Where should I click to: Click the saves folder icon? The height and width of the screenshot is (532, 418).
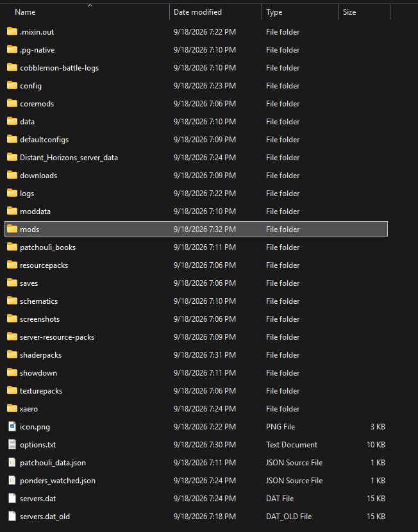(12, 283)
